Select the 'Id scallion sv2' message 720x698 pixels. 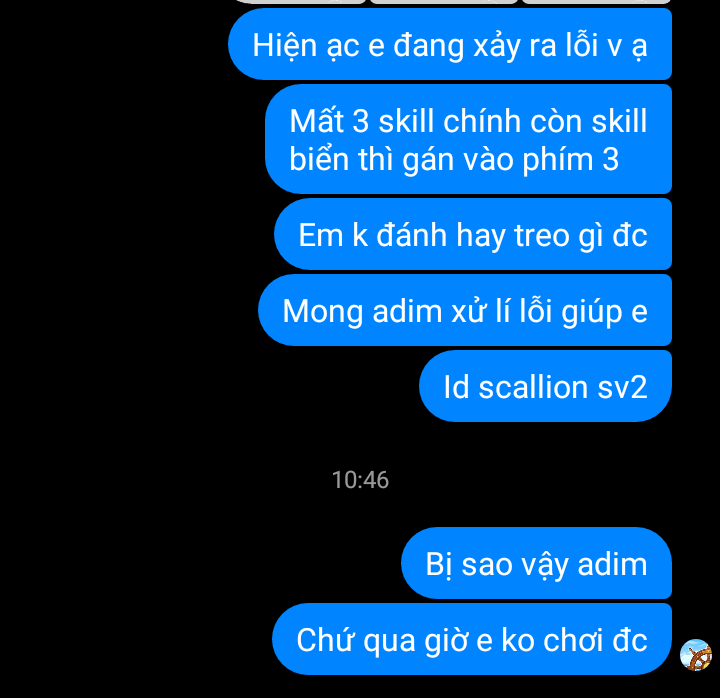point(546,386)
